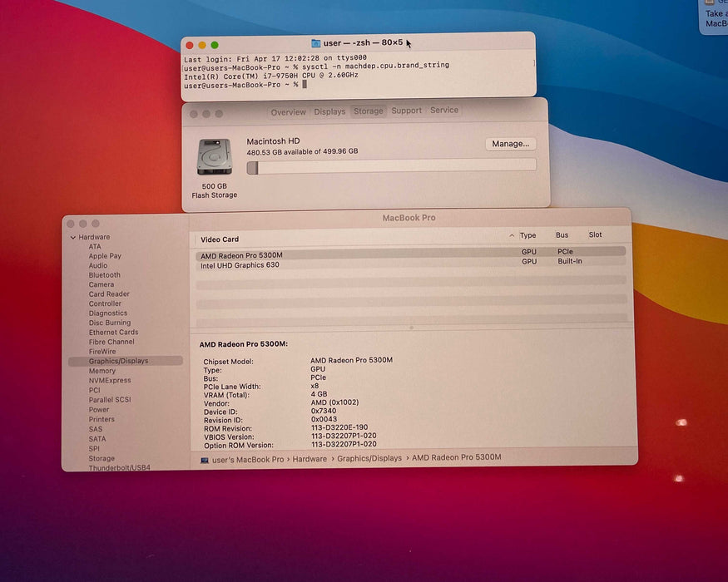728x582 pixels.
Task: Select Apple Pay in the sidebar
Action: click(105, 256)
